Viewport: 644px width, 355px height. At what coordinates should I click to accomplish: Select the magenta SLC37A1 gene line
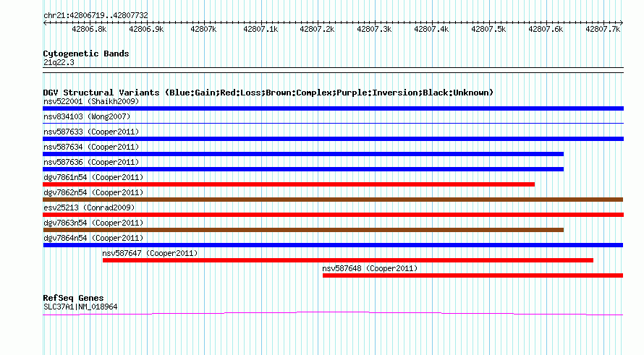click(x=333, y=314)
